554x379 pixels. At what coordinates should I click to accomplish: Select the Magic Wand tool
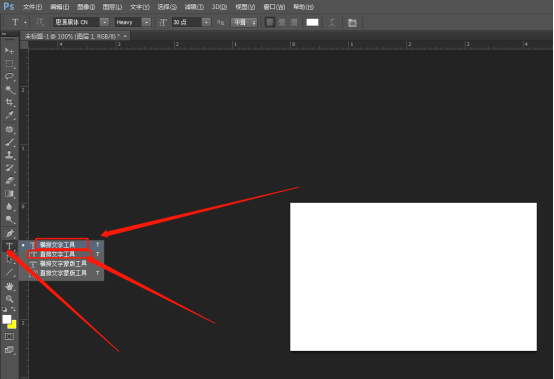pos(10,89)
